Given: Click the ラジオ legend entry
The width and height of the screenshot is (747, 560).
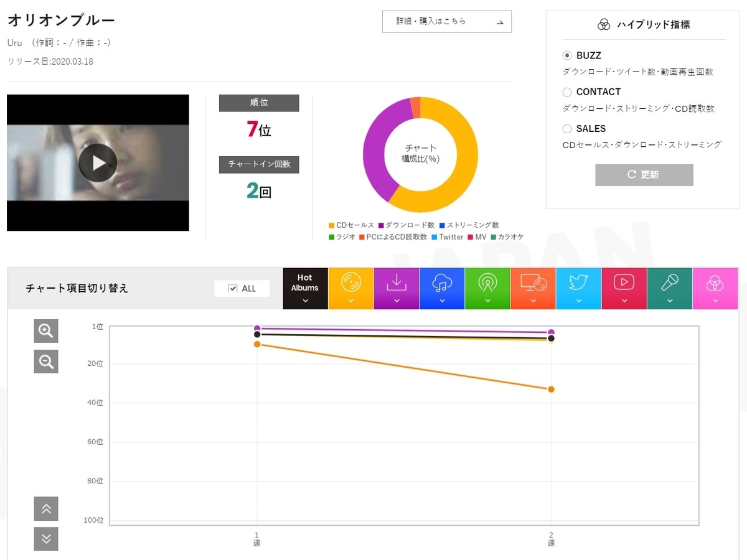Looking at the screenshot, I should (x=342, y=237).
